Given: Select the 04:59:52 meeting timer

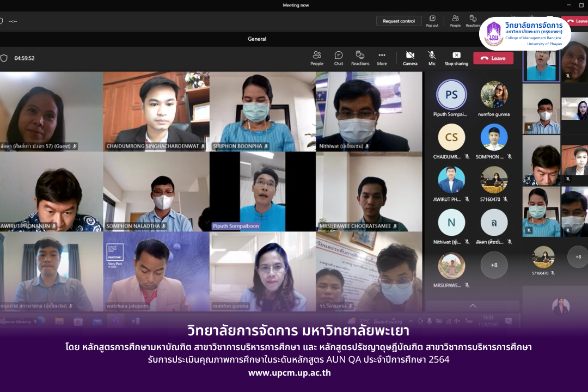Looking at the screenshot, I should click(24, 58).
